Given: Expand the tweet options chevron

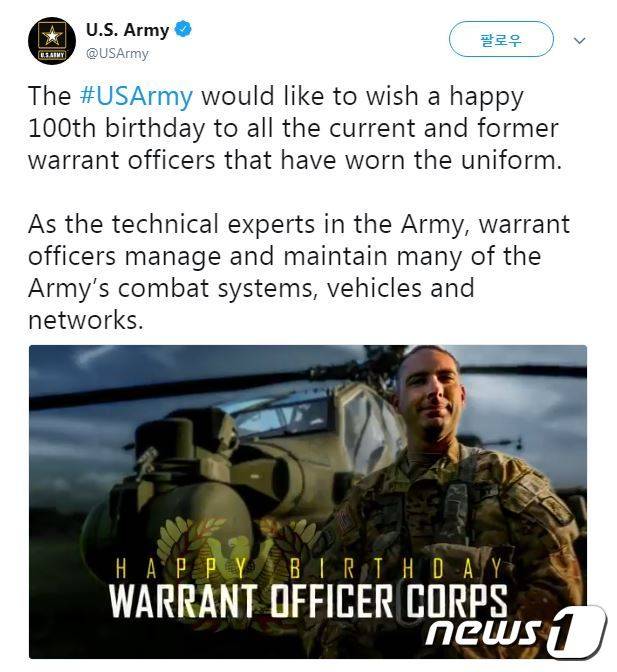Looking at the screenshot, I should 579,41.
